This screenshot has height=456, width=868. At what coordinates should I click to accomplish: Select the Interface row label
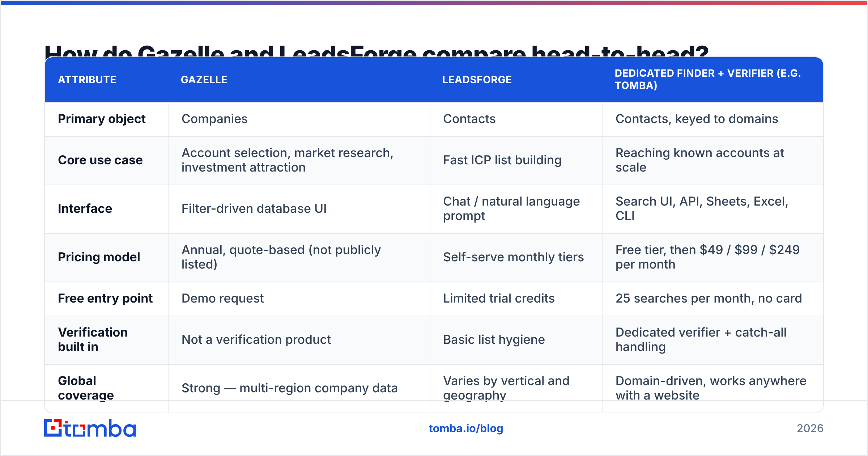click(85, 209)
